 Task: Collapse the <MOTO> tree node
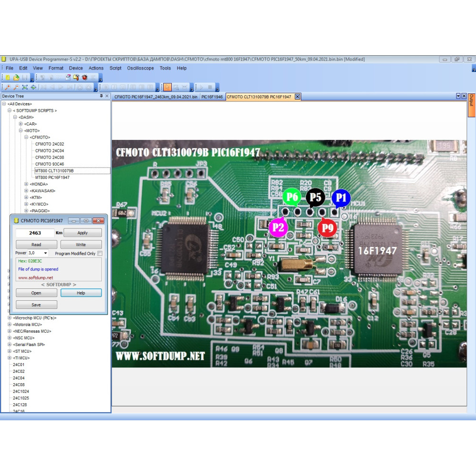[x=20, y=130]
